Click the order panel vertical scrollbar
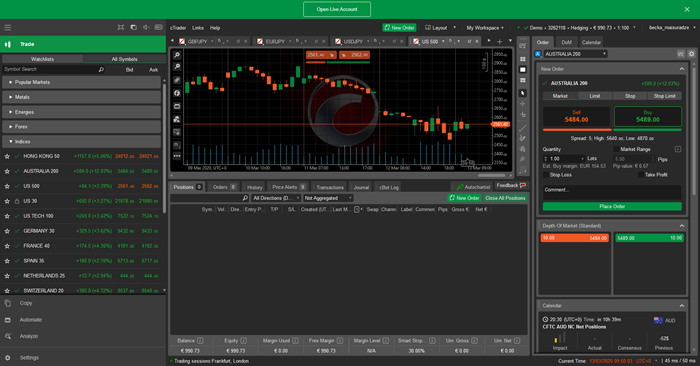700x366 pixels. point(694,132)
